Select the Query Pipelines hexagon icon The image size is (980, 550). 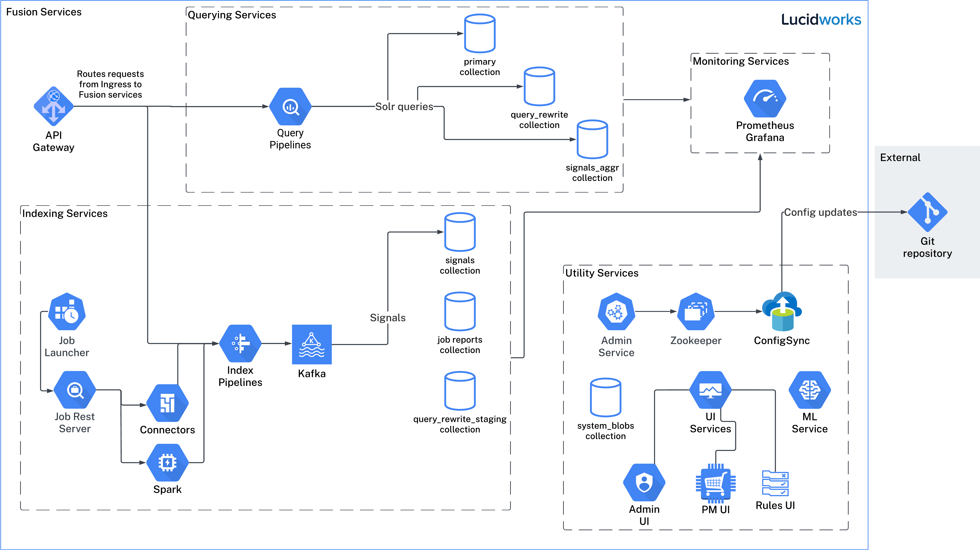click(x=290, y=106)
